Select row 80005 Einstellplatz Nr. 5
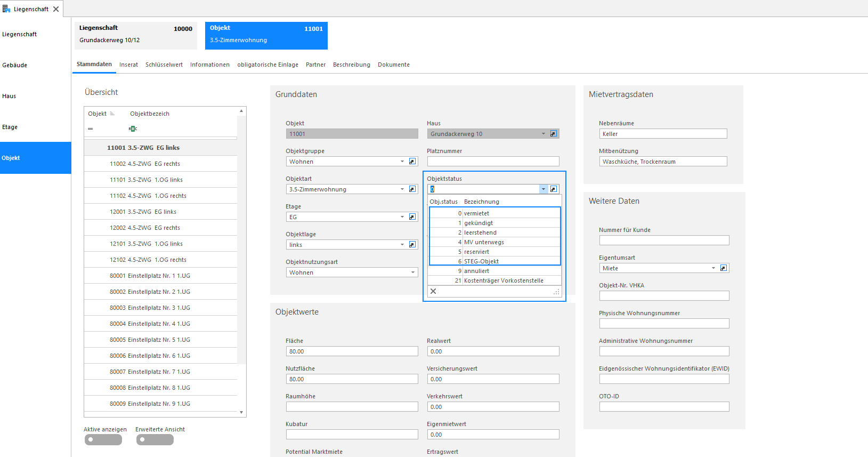The height and width of the screenshot is (457, 868). [160, 340]
